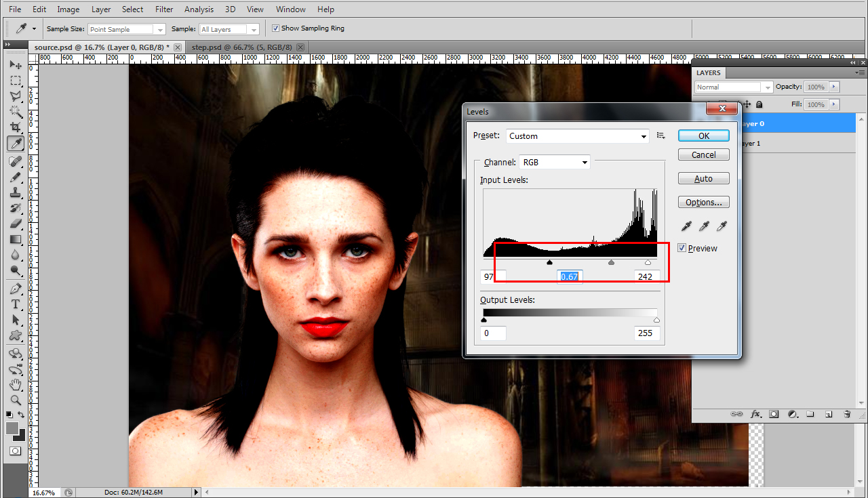The image size is (868, 498).
Task: Select the Brush tool
Action: 16,177
